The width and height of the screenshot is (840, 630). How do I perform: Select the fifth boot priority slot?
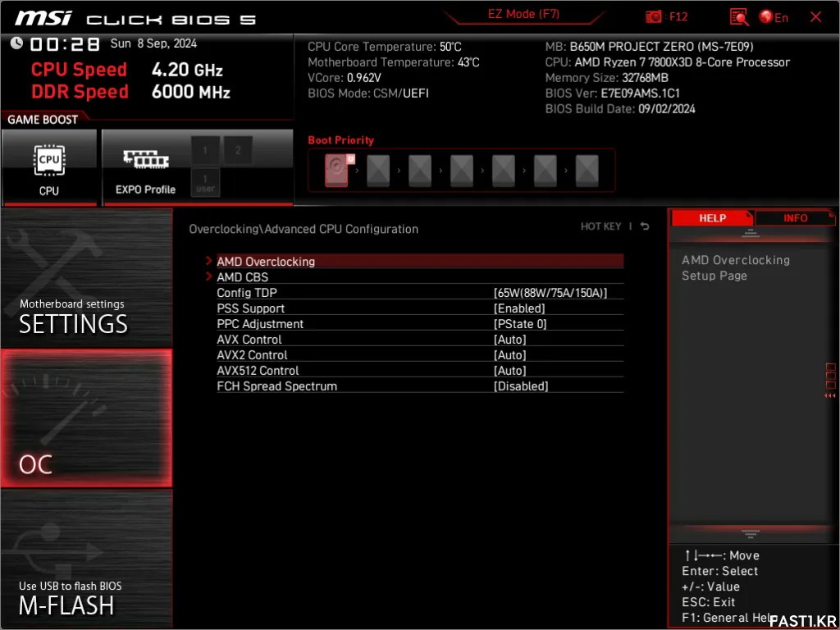point(504,171)
